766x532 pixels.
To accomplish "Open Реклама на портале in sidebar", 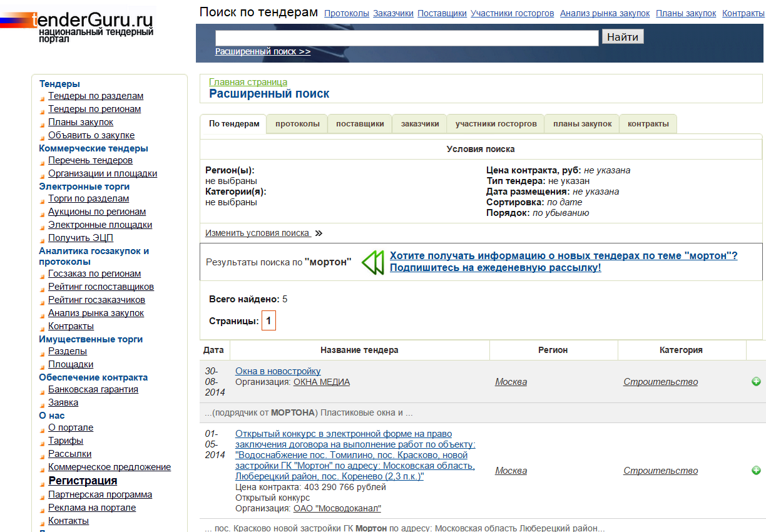I will [92, 508].
